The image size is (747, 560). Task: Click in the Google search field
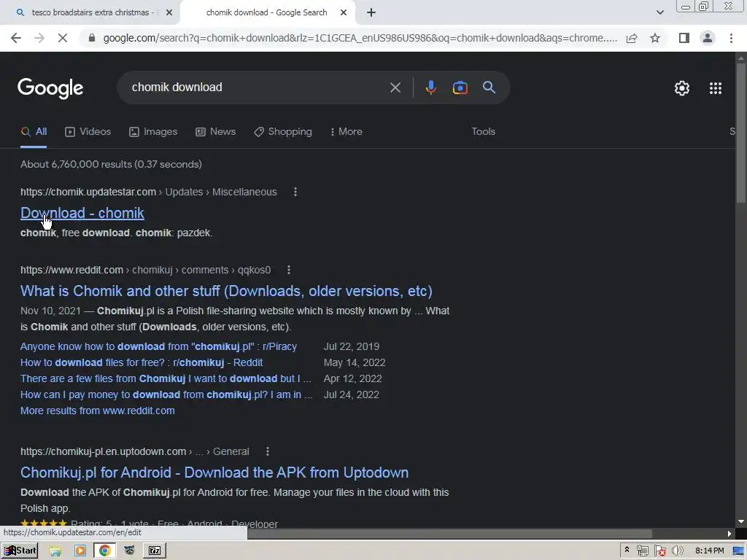pyautogui.click(x=258, y=87)
